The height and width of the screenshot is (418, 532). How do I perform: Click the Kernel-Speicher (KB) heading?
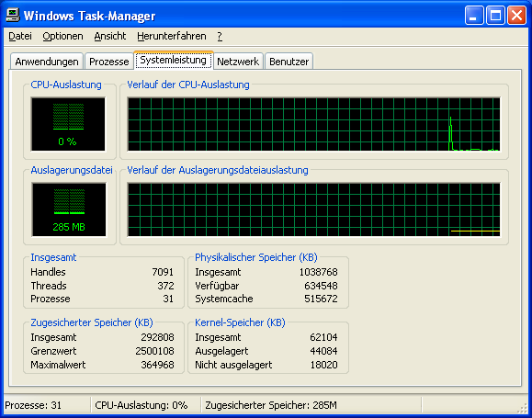point(240,322)
